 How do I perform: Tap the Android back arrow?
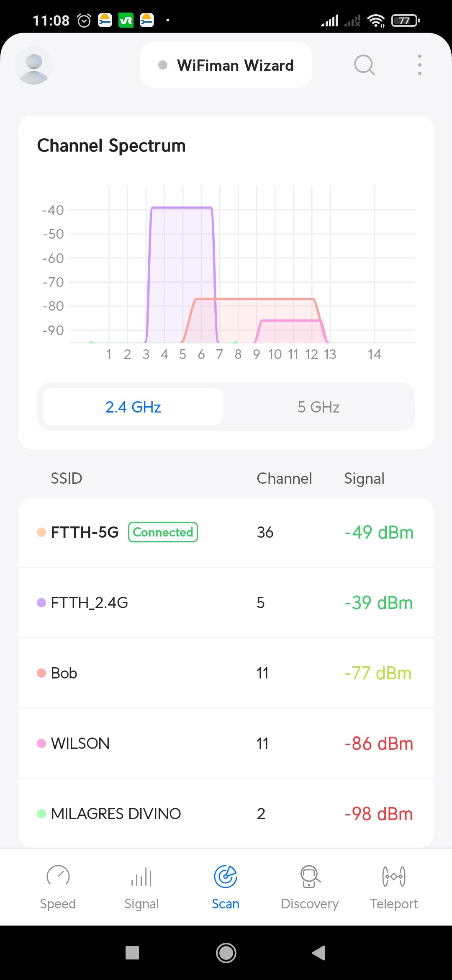click(318, 953)
